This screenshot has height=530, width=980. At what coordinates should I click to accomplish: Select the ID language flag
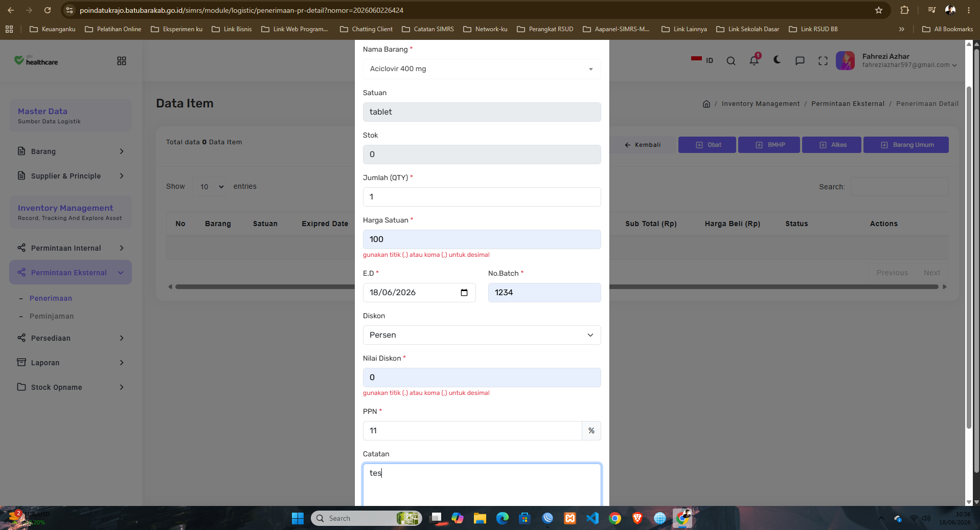pyautogui.click(x=702, y=60)
